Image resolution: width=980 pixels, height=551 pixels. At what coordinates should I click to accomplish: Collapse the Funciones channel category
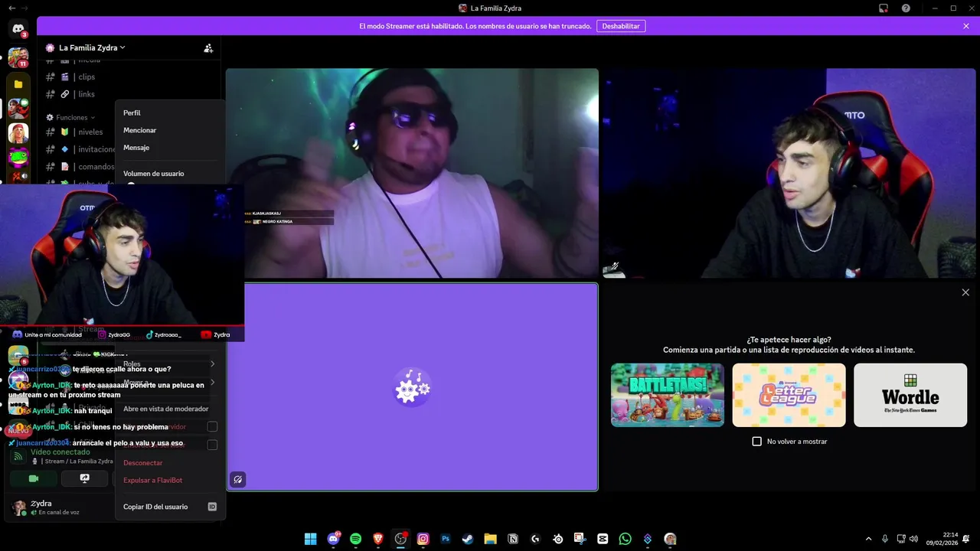[71, 117]
